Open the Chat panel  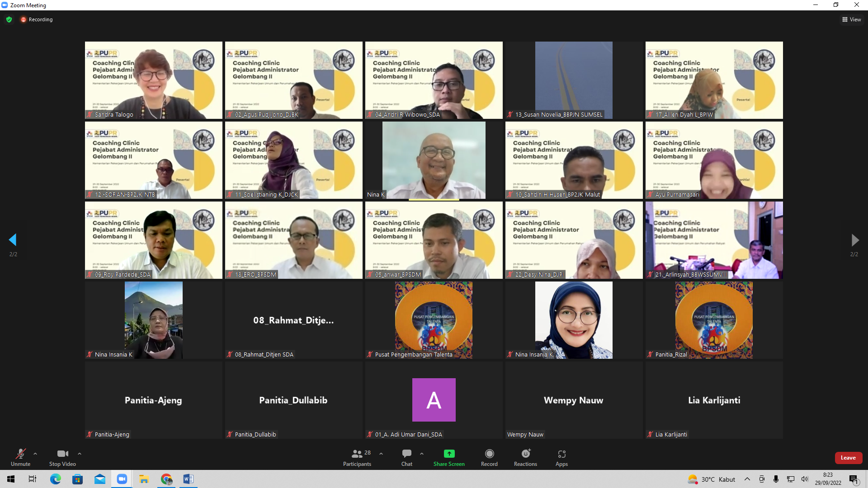(407, 457)
